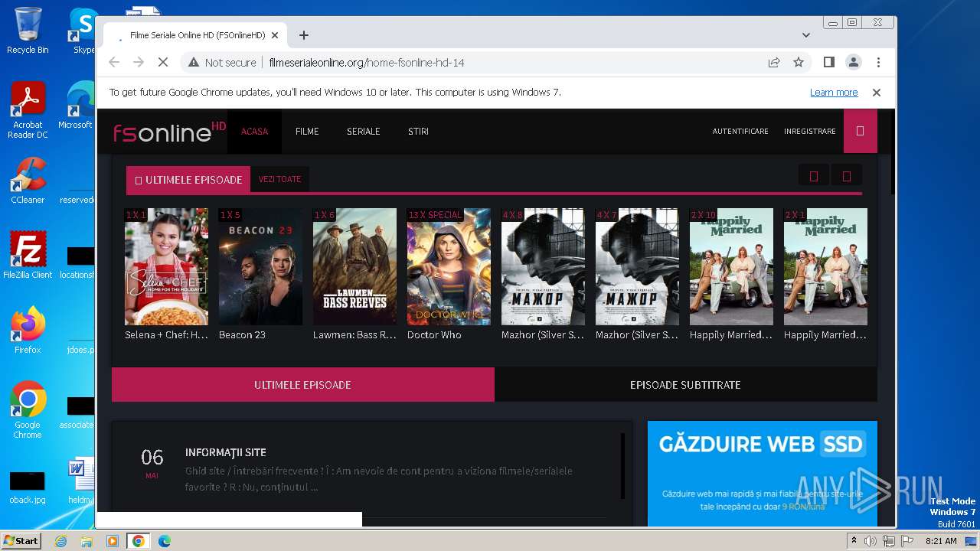Open volume speaker tray icon

[x=871, y=541]
